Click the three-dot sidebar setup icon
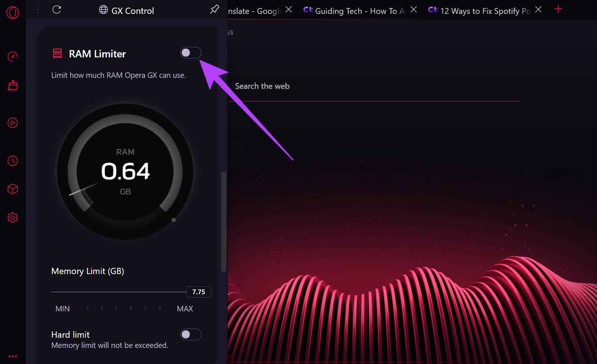 pyautogui.click(x=13, y=356)
